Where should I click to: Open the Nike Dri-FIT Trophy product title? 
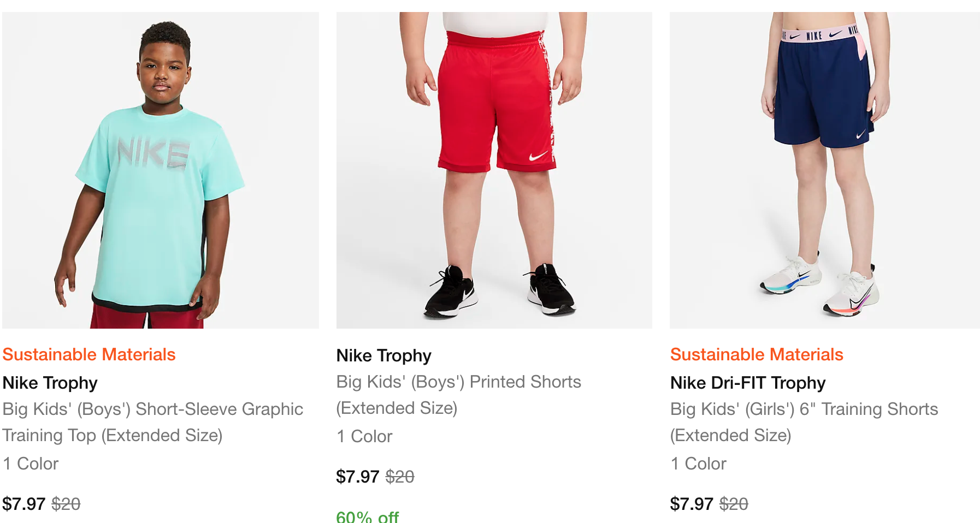(748, 383)
